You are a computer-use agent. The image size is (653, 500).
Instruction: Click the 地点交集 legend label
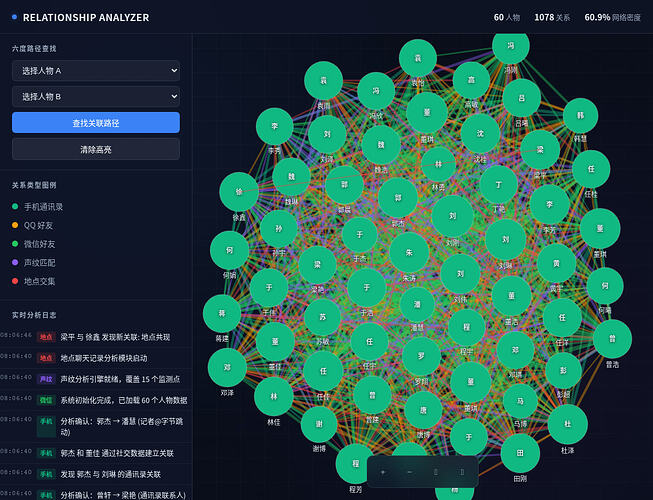pos(39,281)
